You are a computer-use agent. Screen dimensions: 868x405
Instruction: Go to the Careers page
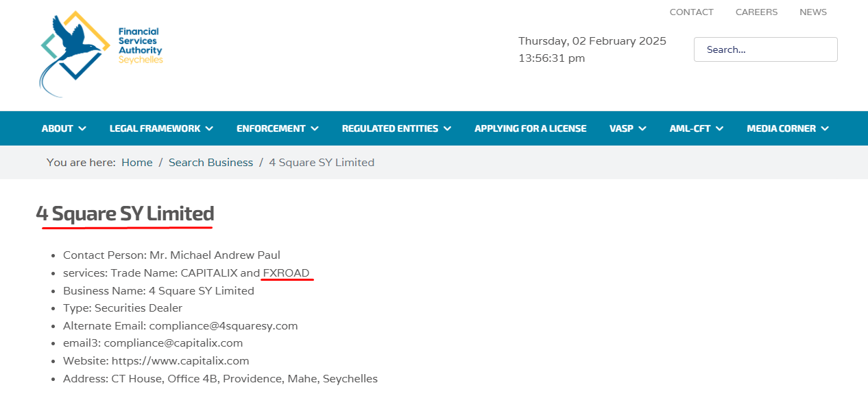756,12
